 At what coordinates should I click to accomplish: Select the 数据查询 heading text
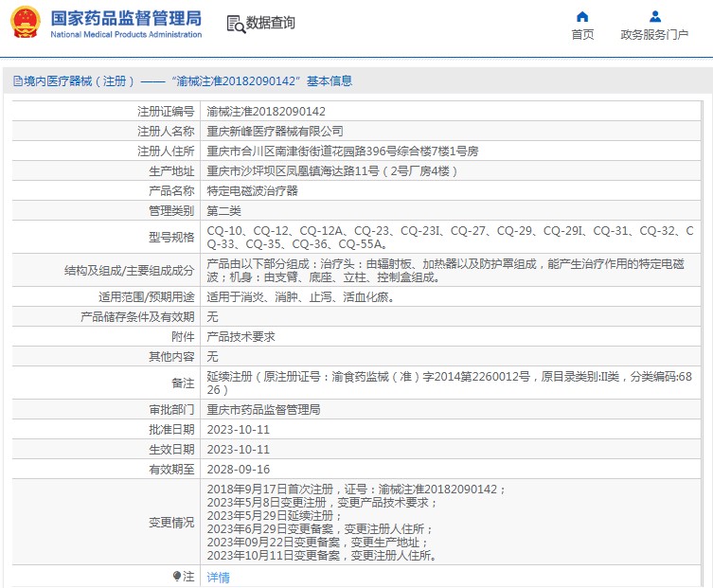coord(271,24)
